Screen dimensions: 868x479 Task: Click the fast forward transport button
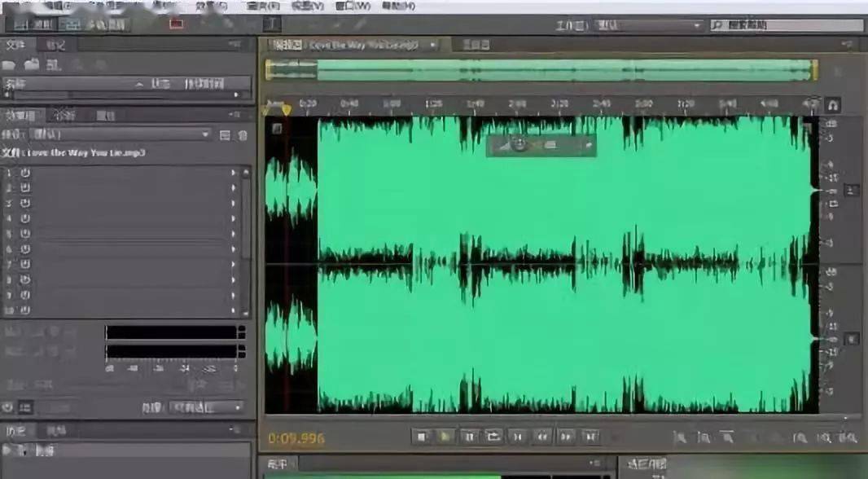point(566,437)
